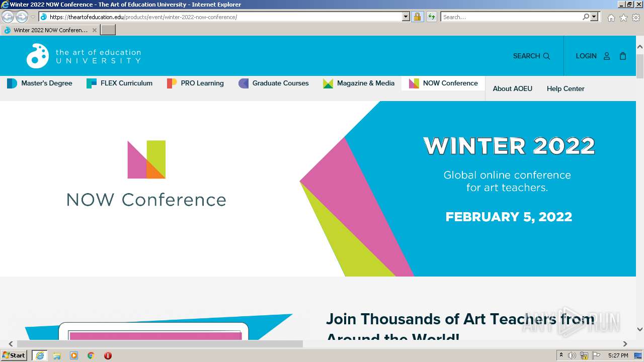Click the browser Search input field
Viewport: 644px width, 362px height.
[x=511, y=17]
